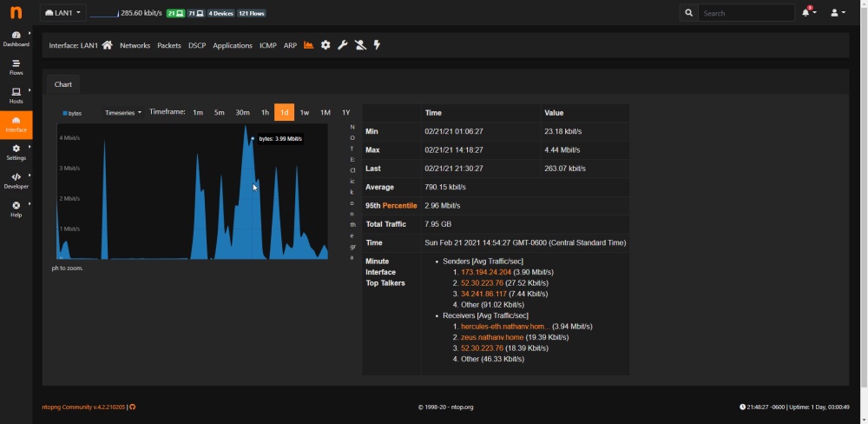
Task: Open sender host 34.241.86.117
Action: [x=483, y=294]
